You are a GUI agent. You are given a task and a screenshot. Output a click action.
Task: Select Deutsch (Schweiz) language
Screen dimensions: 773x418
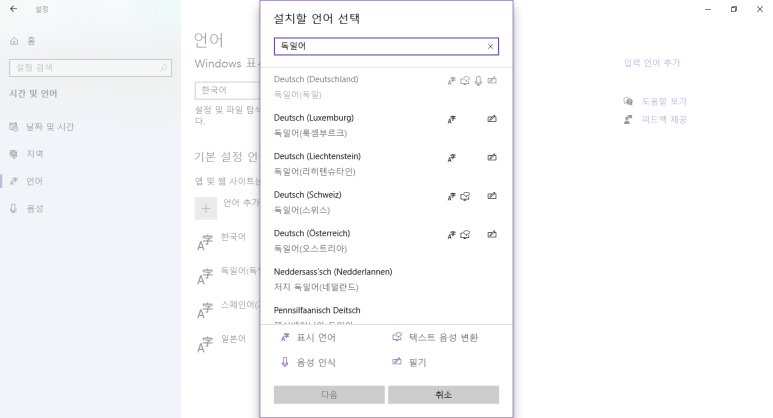coord(386,202)
